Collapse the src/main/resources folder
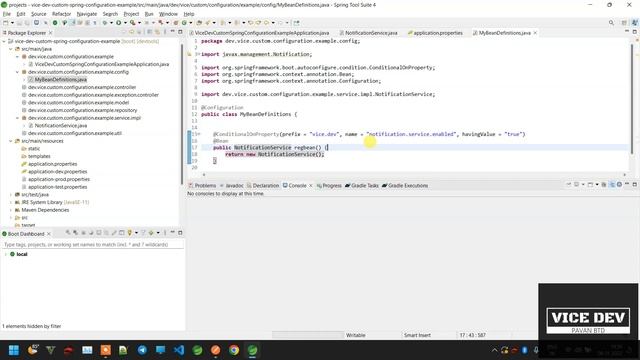This screenshot has height=360, width=640. [11, 141]
